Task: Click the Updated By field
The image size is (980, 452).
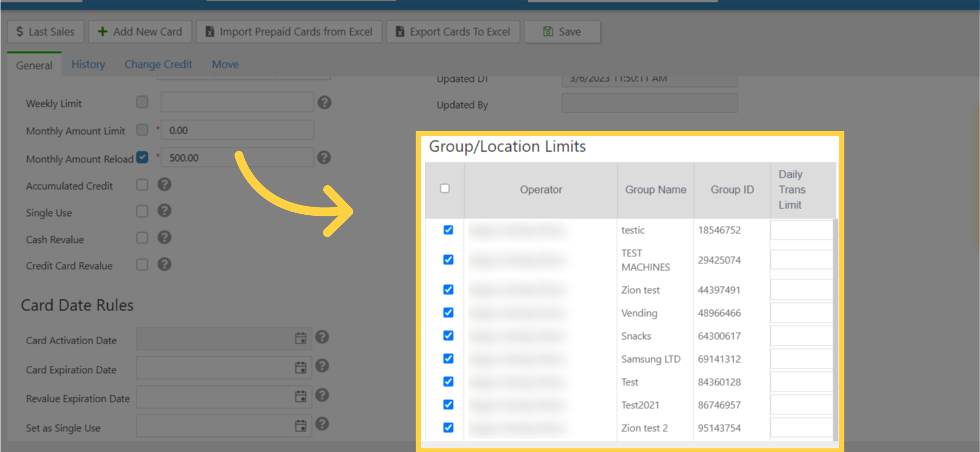Action: [x=650, y=103]
